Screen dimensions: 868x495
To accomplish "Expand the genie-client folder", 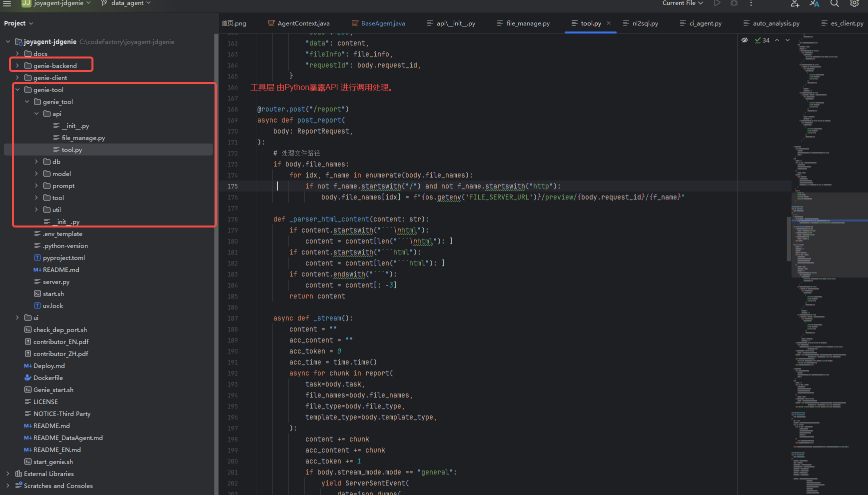I will 17,77.
